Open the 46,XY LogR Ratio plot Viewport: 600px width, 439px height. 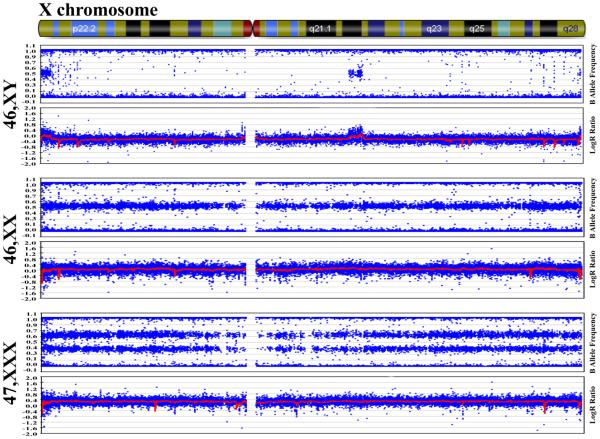click(x=312, y=135)
